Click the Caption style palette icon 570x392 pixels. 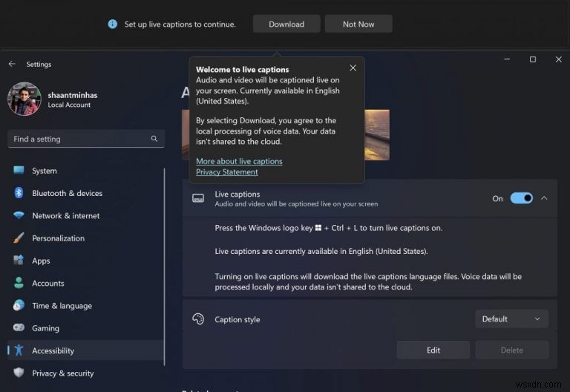pyautogui.click(x=198, y=319)
